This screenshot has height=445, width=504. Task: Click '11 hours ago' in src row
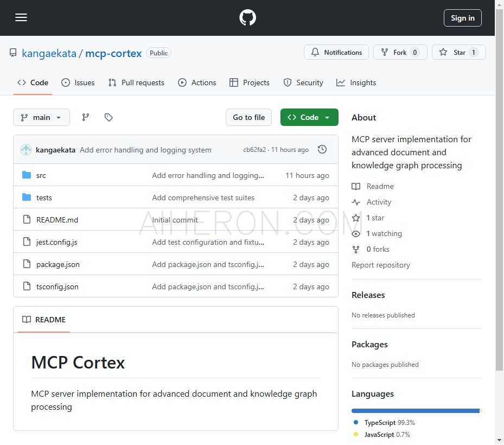tap(307, 175)
